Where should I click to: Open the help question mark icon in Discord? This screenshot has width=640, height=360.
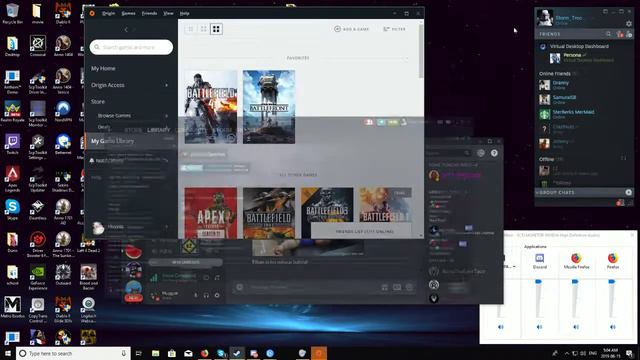coord(494,153)
